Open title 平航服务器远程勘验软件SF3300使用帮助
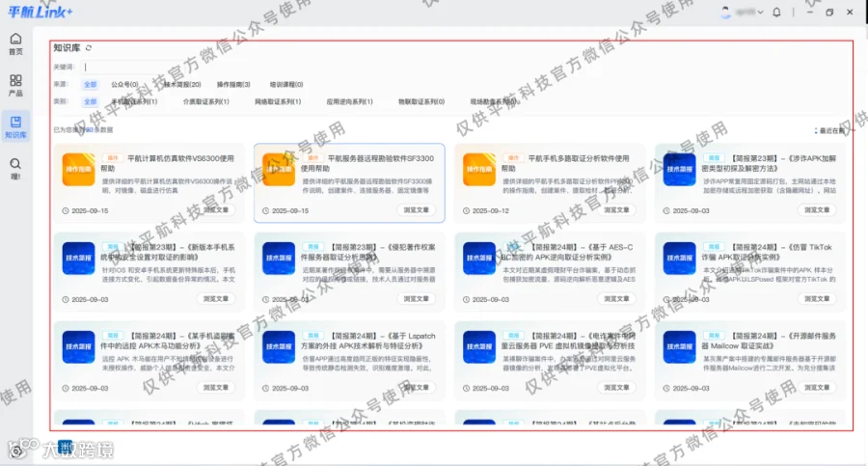This screenshot has width=868, height=466. [367, 163]
